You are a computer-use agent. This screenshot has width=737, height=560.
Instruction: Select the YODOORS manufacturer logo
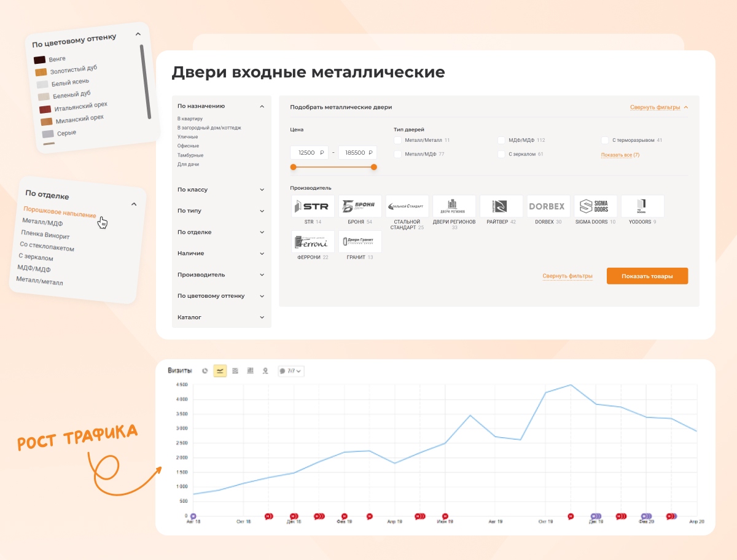(642, 206)
